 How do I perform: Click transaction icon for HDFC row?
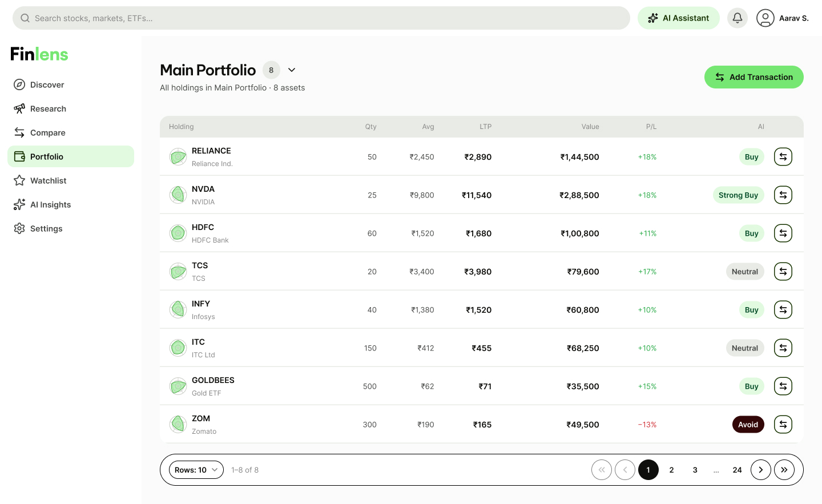click(783, 233)
